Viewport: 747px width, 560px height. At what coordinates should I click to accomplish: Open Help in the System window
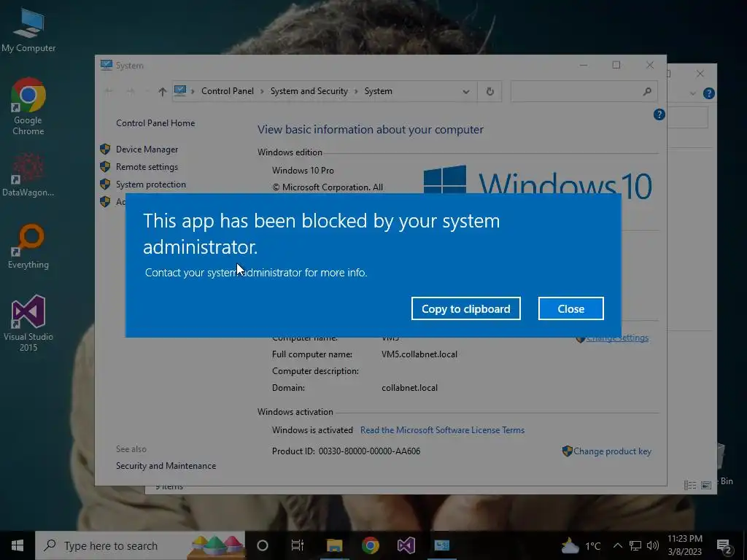tap(659, 114)
